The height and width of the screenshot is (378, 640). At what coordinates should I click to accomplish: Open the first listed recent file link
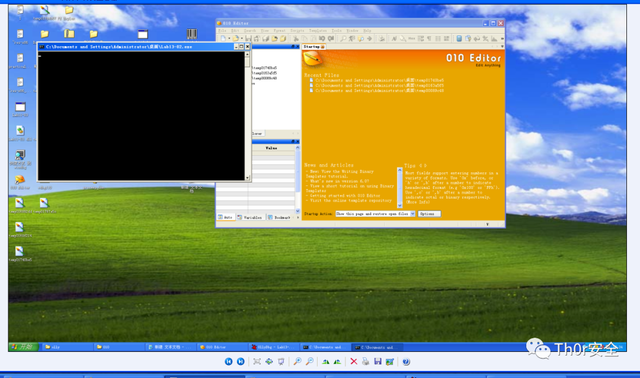pos(380,80)
